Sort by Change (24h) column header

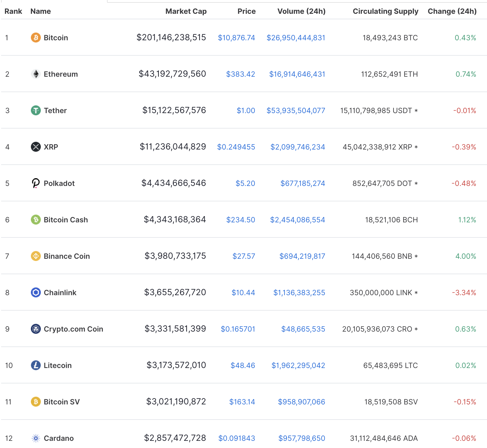coord(452,11)
